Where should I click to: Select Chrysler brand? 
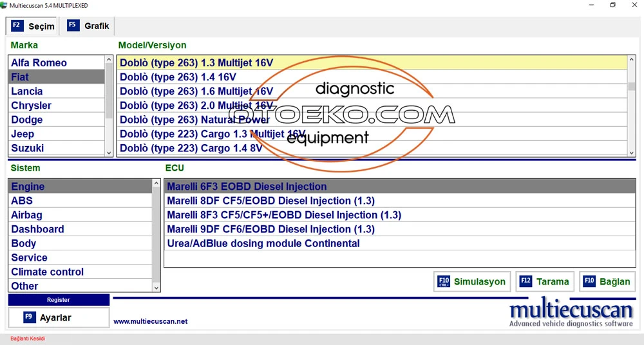[x=57, y=106]
